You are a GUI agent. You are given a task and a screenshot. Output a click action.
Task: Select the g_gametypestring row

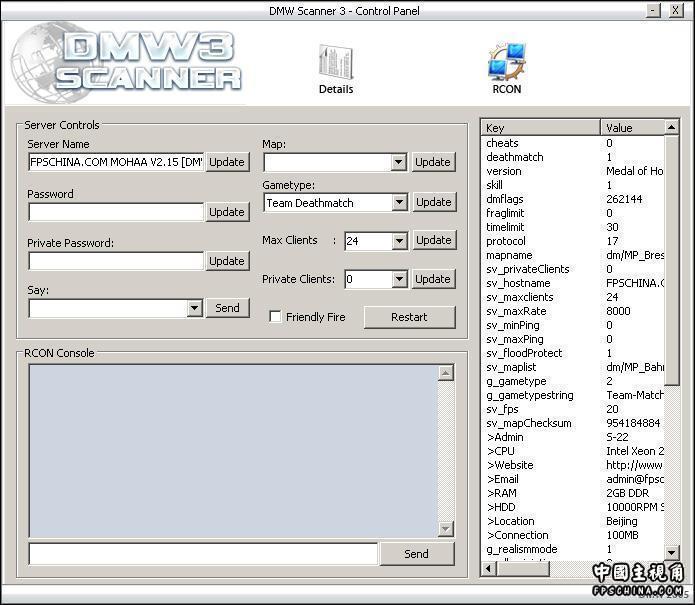(573, 395)
